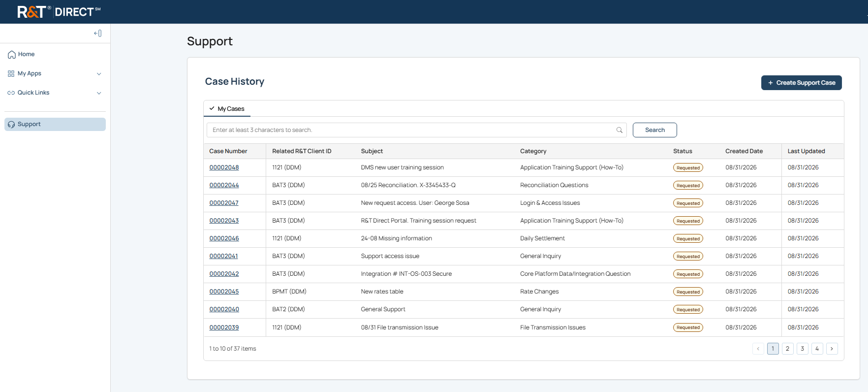Click the Support headset icon

[11, 125]
